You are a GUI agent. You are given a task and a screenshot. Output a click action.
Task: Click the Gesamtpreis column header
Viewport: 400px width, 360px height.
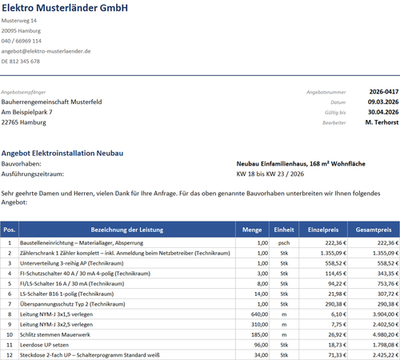(374, 230)
